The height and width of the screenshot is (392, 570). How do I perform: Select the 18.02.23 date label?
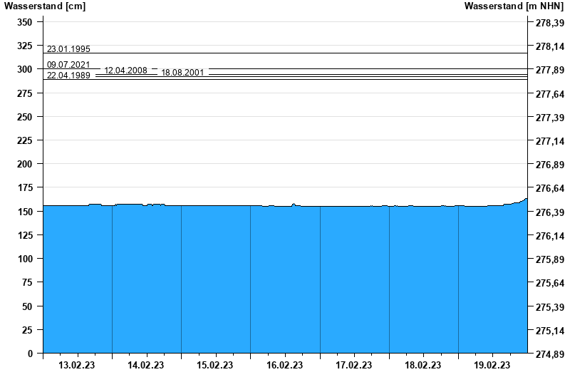tap(423, 366)
